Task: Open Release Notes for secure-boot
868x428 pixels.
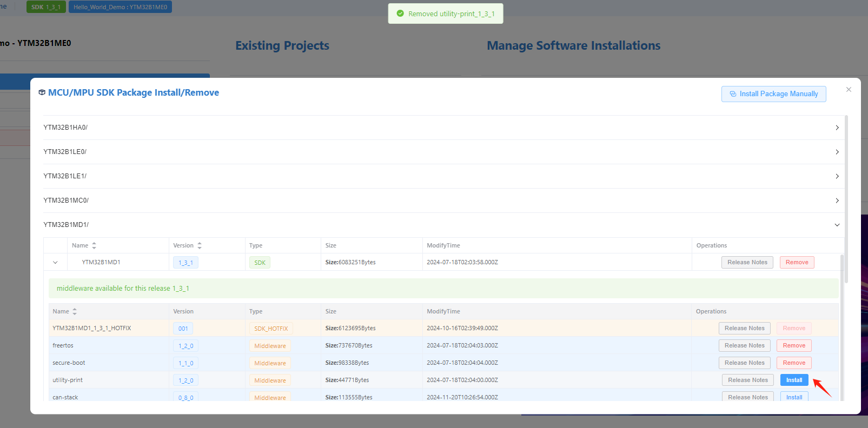Action: (744, 363)
